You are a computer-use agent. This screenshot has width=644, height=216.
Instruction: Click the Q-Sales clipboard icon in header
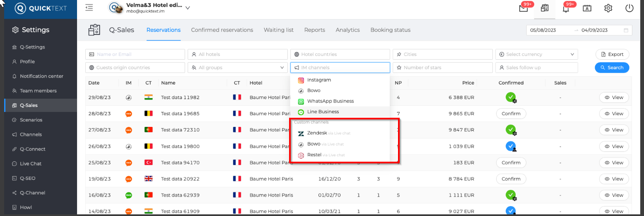[545, 8]
